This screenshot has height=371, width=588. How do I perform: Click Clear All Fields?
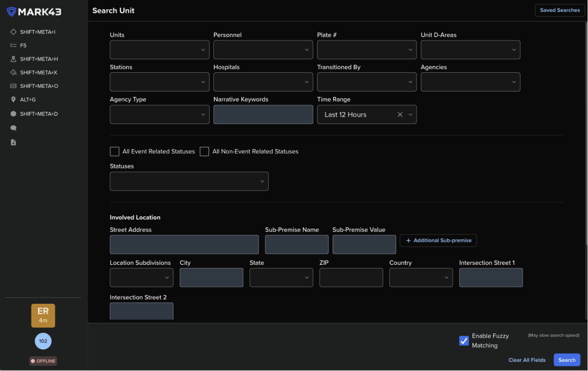(527, 360)
